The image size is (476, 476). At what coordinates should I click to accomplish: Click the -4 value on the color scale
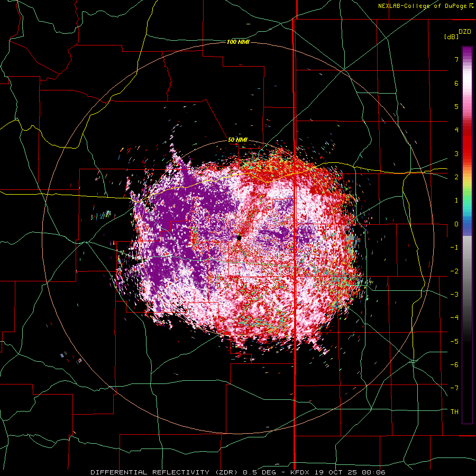pos(454,318)
